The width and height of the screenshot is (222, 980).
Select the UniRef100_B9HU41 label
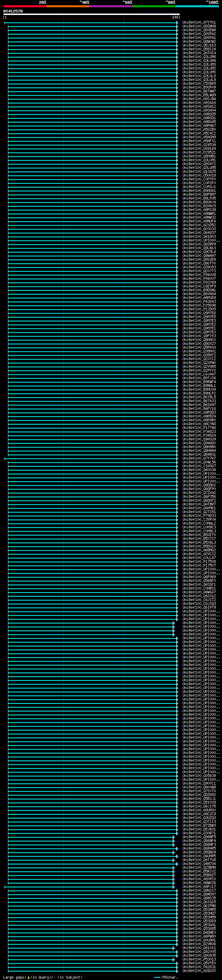pos(199,191)
